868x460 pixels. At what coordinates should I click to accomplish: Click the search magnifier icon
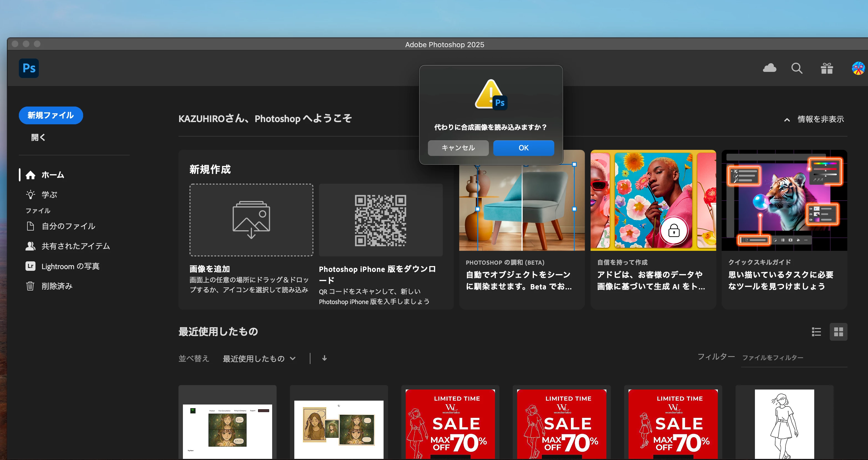(796, 68)
